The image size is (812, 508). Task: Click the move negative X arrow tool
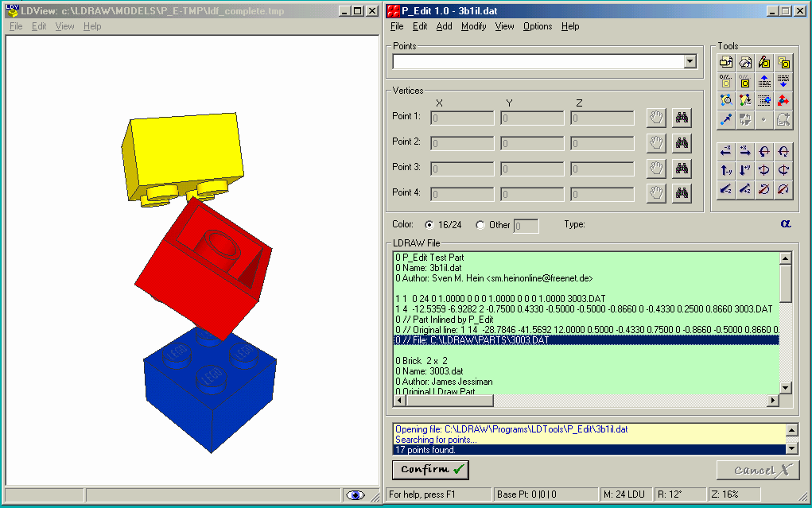click(x=725, y=151)
